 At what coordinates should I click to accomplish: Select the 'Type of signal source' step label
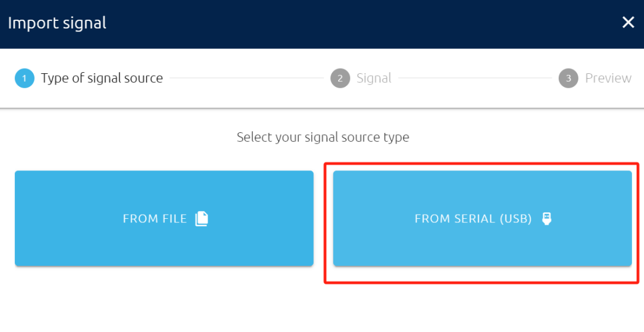coord(101,78)
